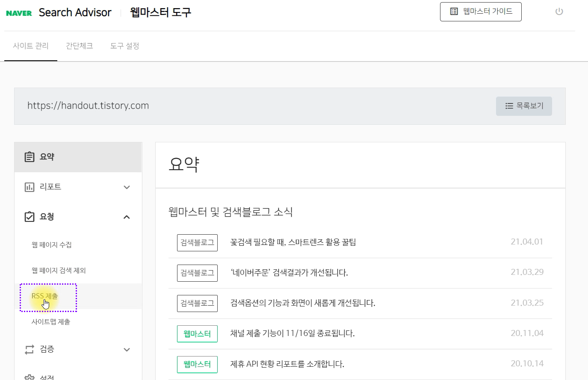Click the document icon in 웹마스터 가이드 button

[x=454, y=12]
